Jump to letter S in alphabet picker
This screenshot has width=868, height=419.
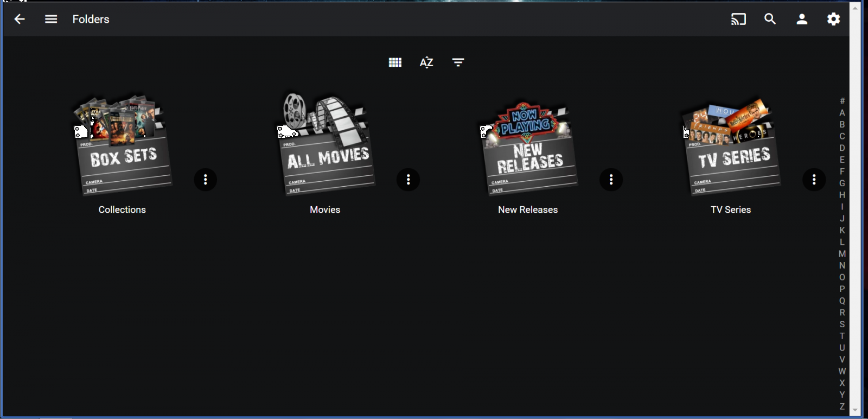click(842, 325)
